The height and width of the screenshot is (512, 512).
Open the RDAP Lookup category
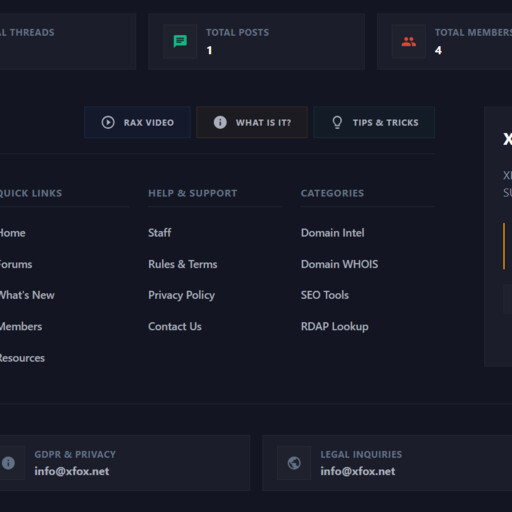[334, 327]
